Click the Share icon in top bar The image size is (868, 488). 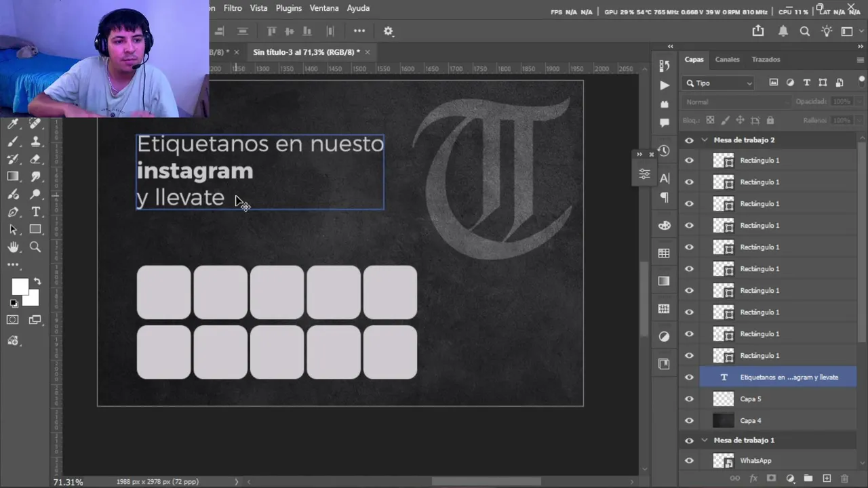click(x=758, y=31)
